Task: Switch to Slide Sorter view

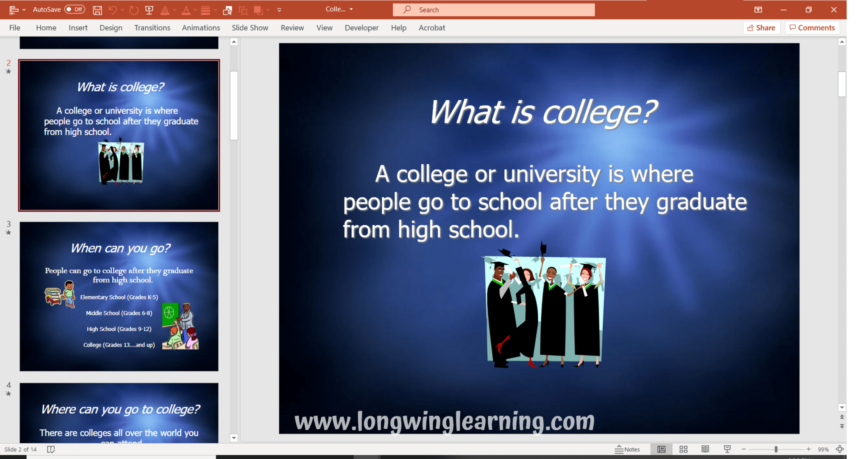Action: point(684,449)
